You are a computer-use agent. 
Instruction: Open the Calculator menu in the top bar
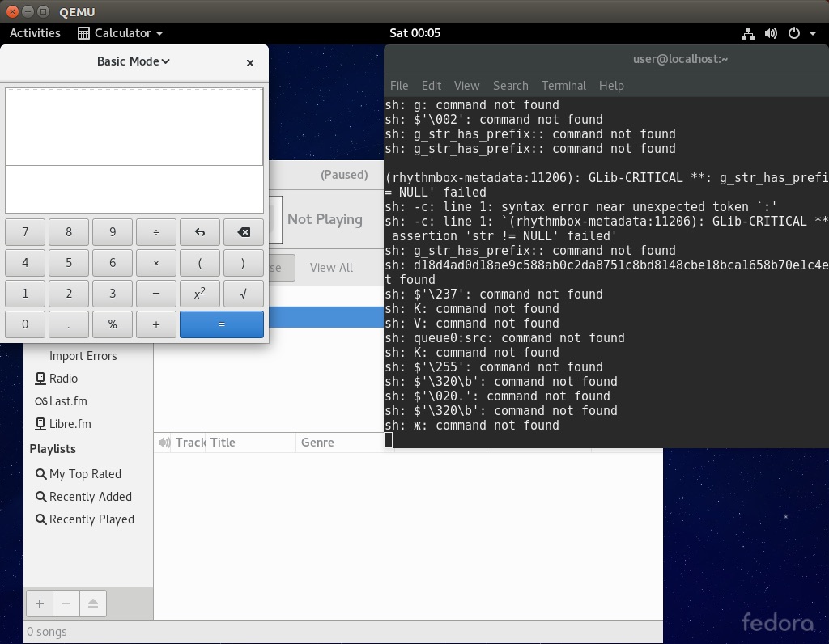120,33
